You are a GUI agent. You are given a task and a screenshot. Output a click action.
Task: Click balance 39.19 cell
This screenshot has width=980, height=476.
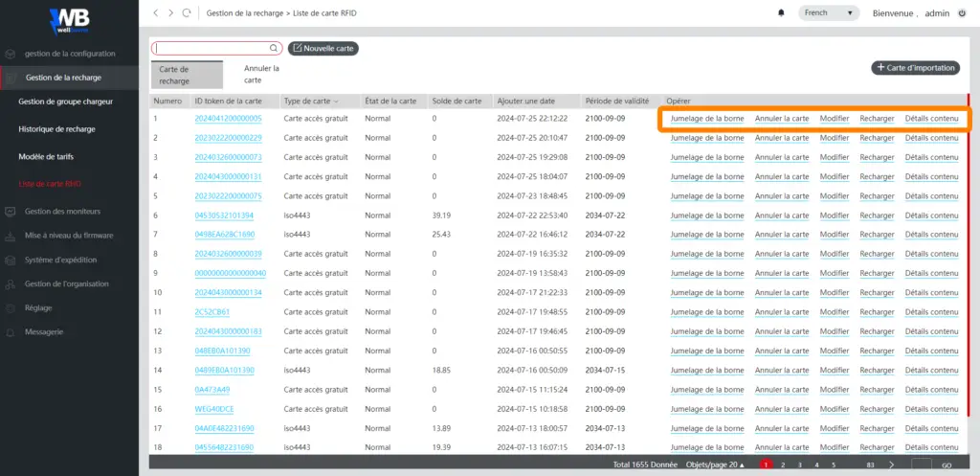(x=441, y=215)
